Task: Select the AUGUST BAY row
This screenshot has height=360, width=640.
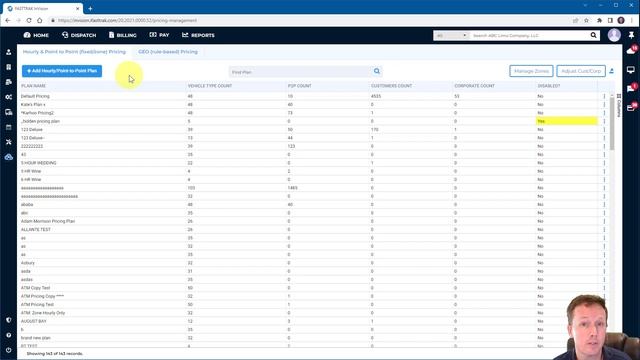Action: (310, 321)
